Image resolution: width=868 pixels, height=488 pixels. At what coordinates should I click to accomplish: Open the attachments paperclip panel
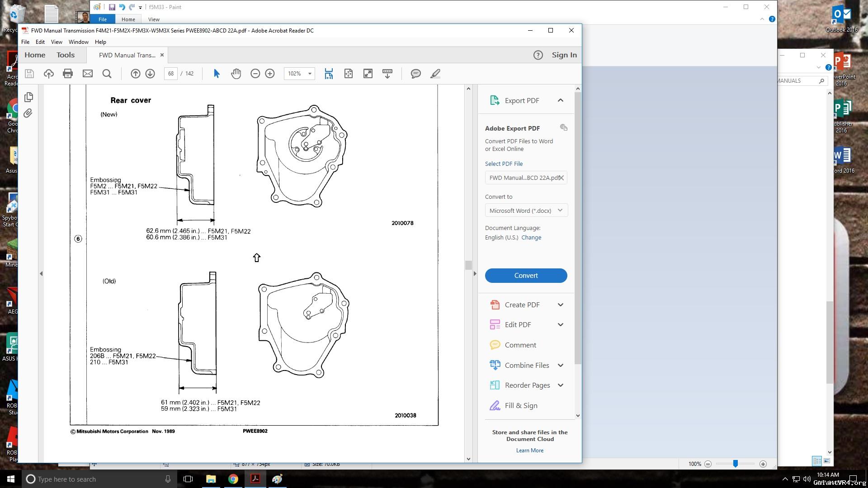pos(28,113)
